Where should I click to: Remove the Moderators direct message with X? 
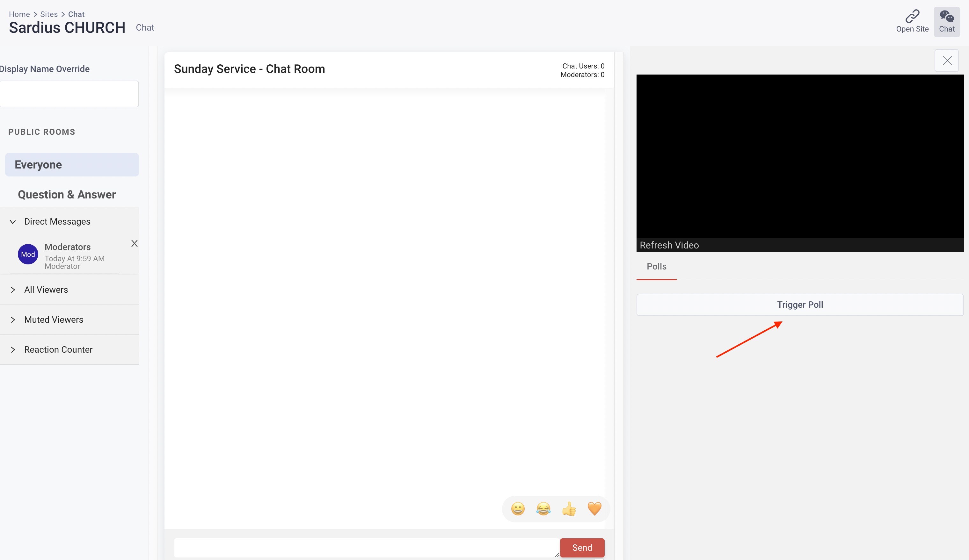click(134, 243)
